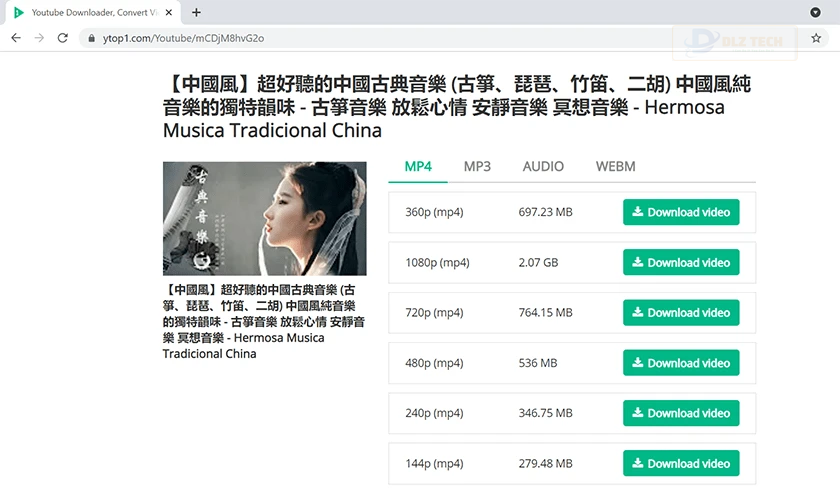The width and height of the screenshot is (840, 501).
Task: Click the 279.48 MB file size
Action: (545, 463)
